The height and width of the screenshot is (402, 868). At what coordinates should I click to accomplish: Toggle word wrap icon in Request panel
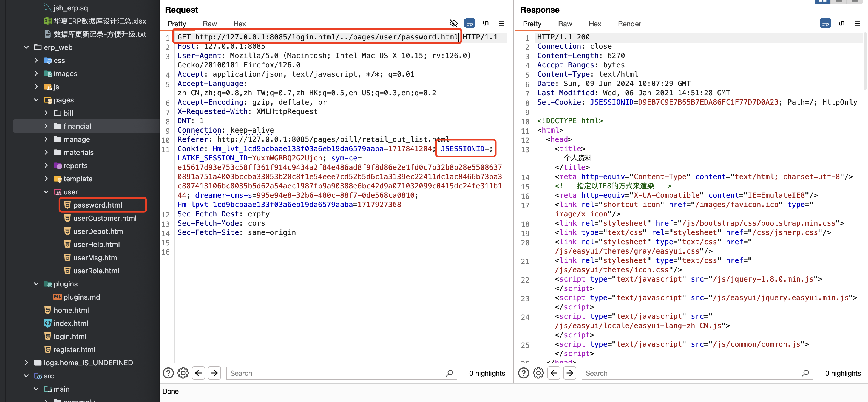pos(469,23)
